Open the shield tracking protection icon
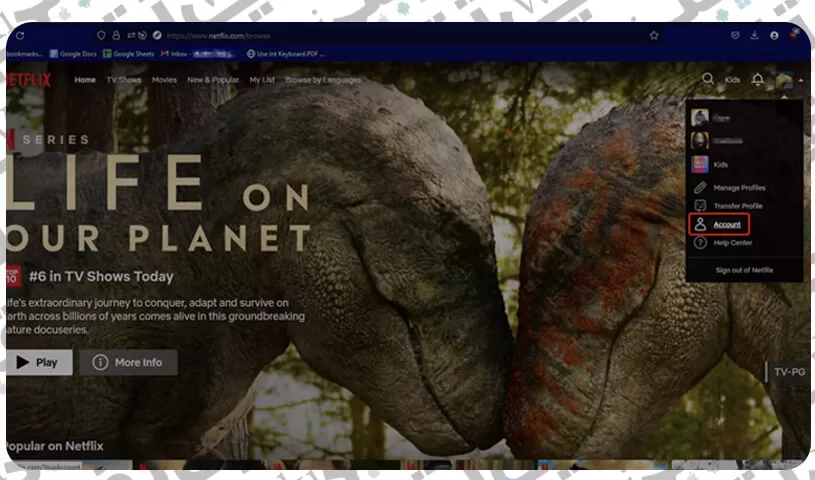Viewport: 815px width, 480px height. pyautogui.click(x=101, y=35)
